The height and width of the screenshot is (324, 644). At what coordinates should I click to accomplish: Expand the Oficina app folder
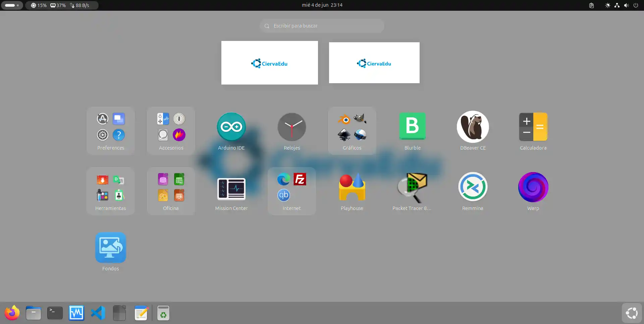[x=171, y=191]
